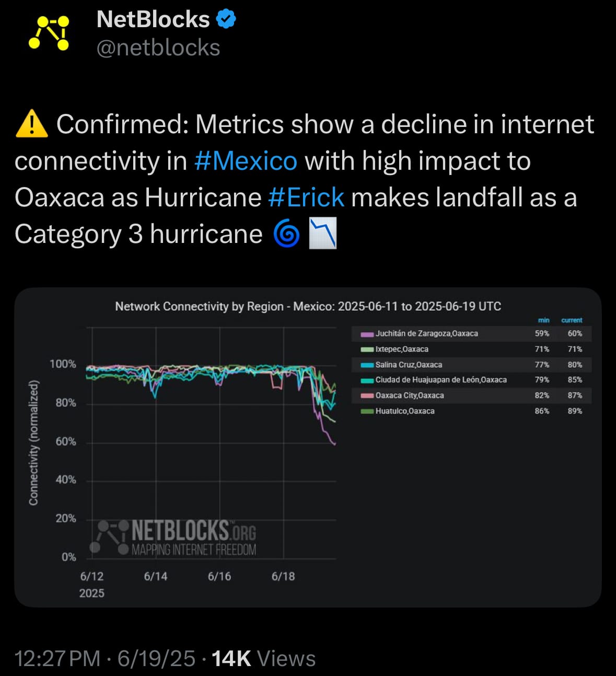616x676 pixels.
Task: Click the blue verified badge
Action: (226, 19)
